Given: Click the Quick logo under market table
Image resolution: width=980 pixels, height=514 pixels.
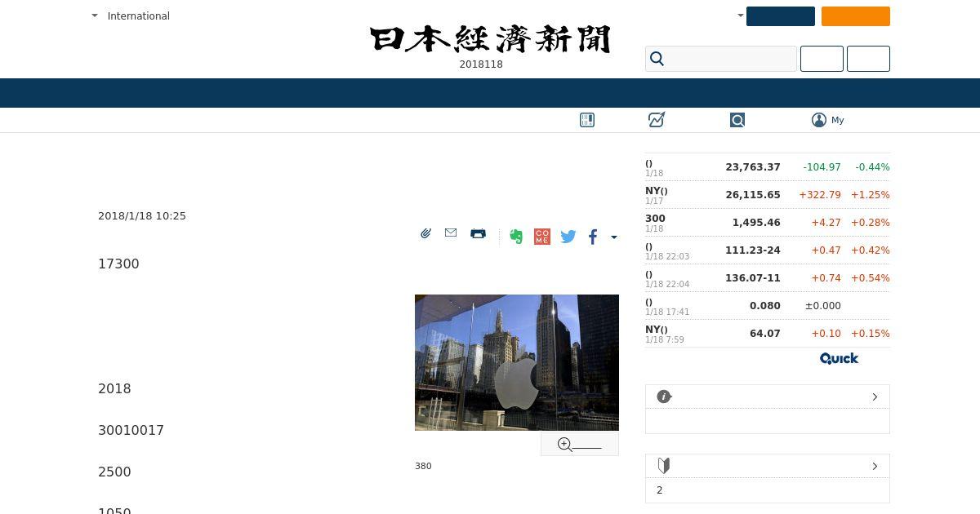Looking at the screenshot, I should (839, 358).
